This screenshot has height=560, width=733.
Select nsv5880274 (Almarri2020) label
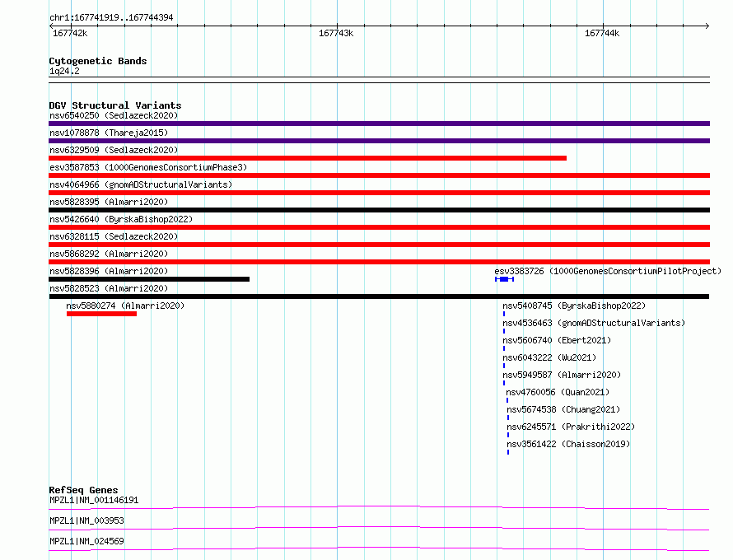125,306
